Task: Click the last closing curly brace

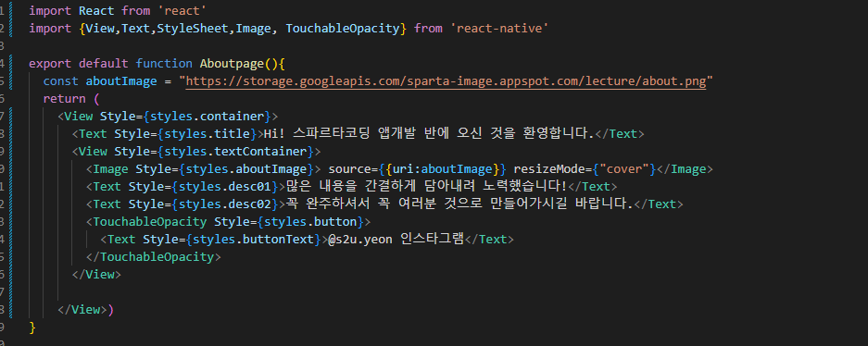Action: click(x=32, y=327)
